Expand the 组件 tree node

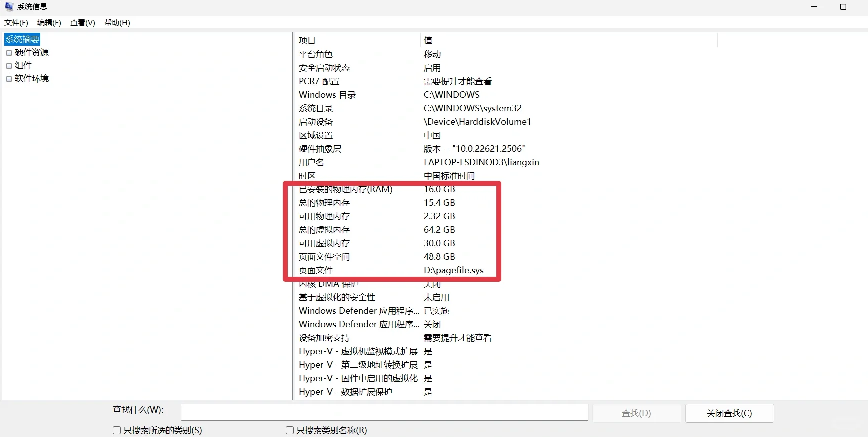click(9, 66)
